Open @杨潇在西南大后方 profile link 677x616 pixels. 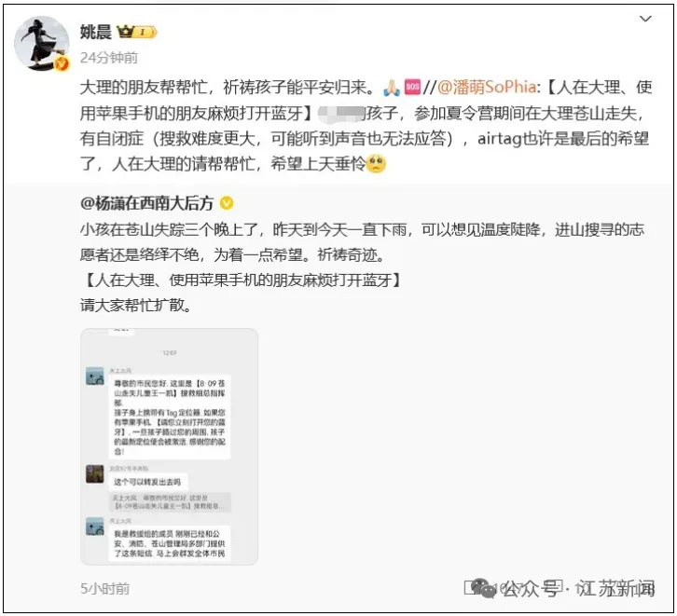(146, 203)
